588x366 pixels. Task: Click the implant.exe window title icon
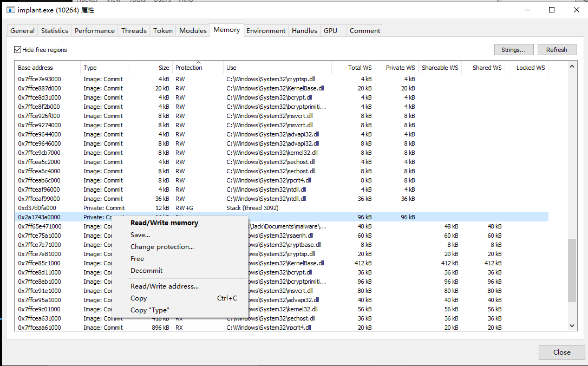tap(10, 10)
